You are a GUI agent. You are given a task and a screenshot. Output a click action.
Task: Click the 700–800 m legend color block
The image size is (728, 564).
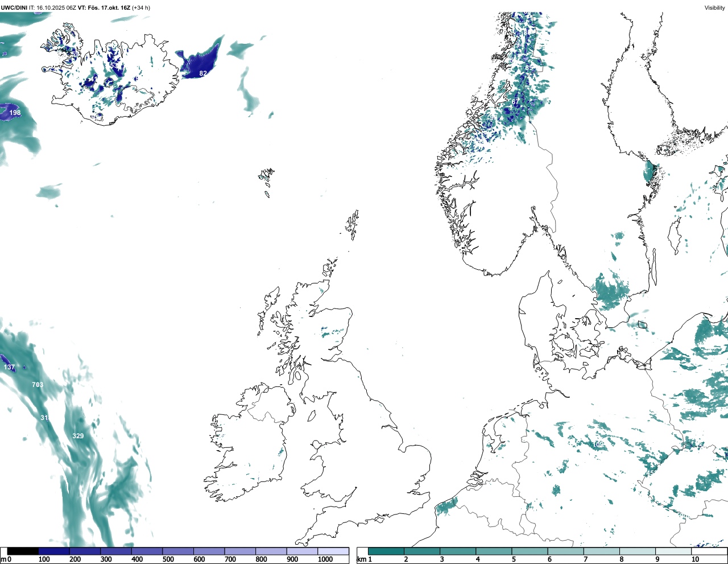pos(240,551)
